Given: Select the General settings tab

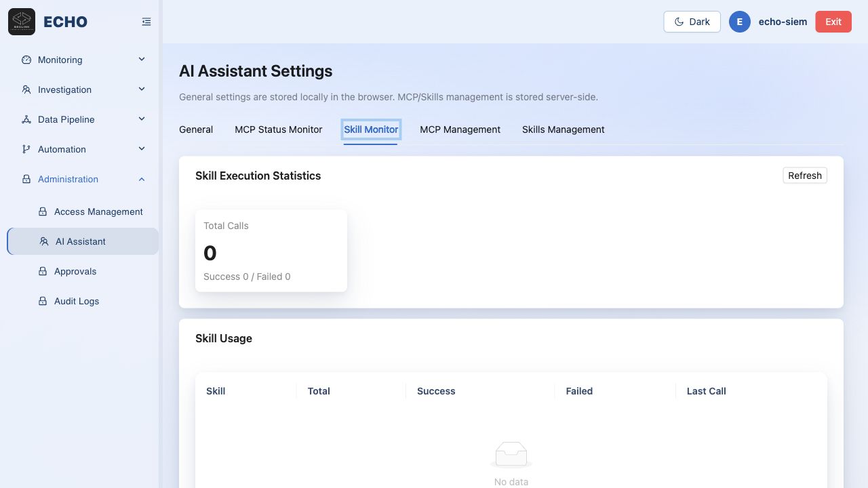Looking at the screenshot, I should pos(196,129).
